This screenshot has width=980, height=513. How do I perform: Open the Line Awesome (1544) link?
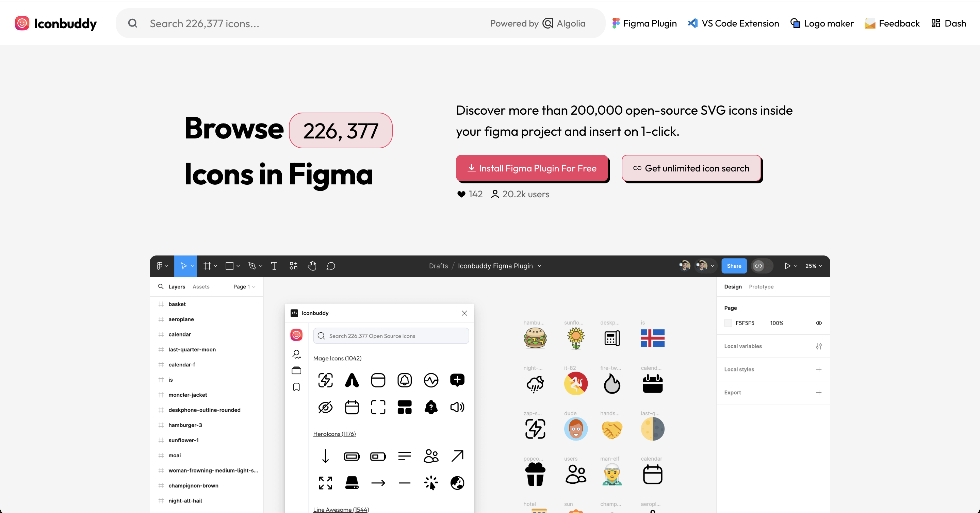[x=341, y=510]
